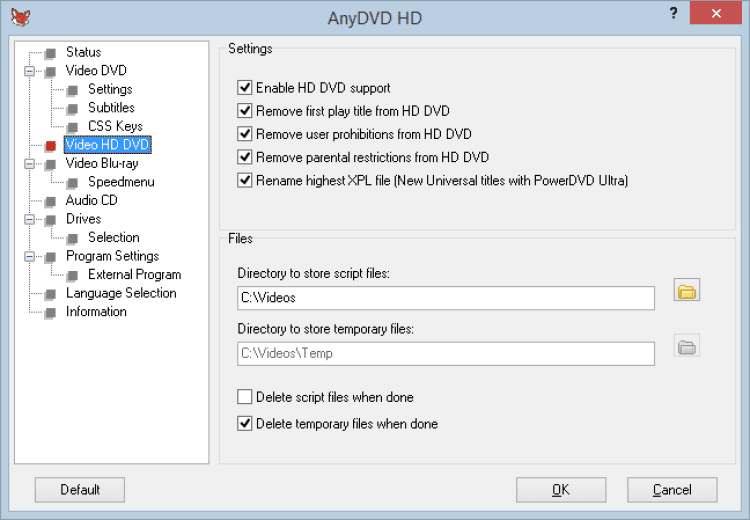Click the script files directory text field

445,298
